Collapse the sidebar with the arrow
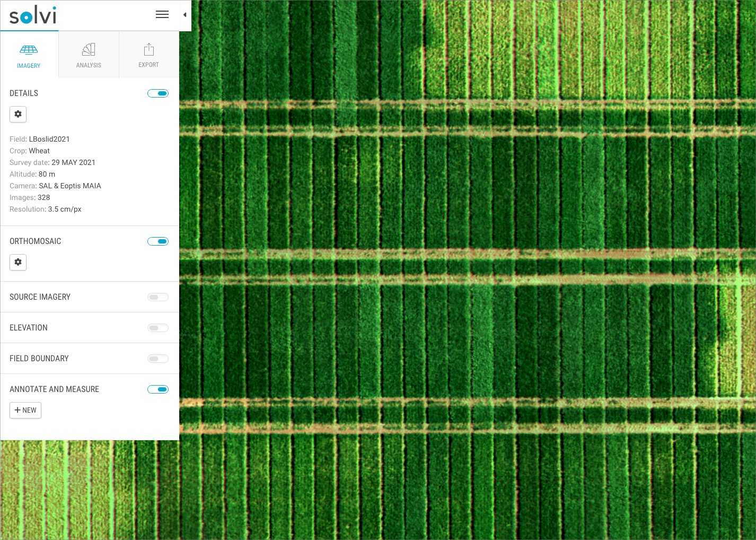 [x=184, y=15]
